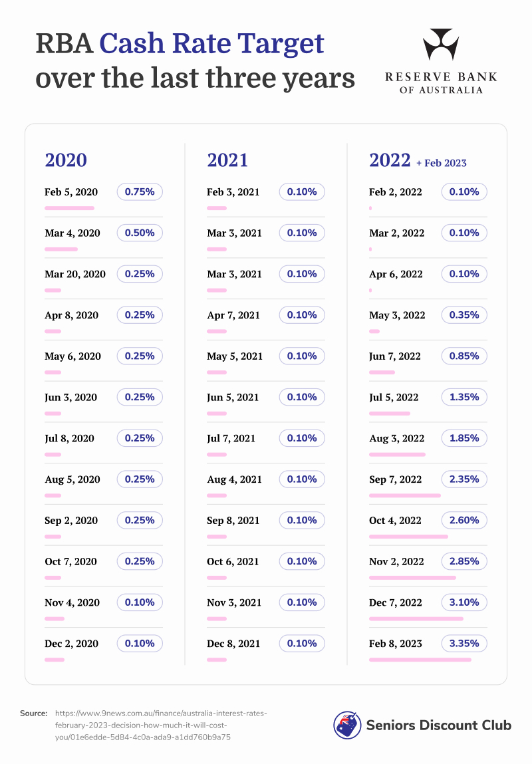The image size is (532, 764).
Task: Click the Dec 7, 2022 date label
Action: (x=396, y=602)
